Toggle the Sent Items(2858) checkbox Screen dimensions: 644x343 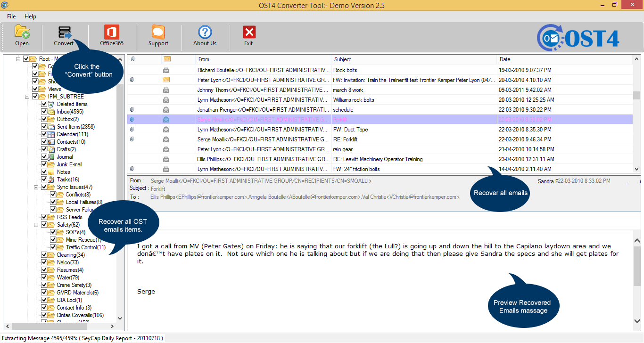pyautogui.click(x=44, y=127)
